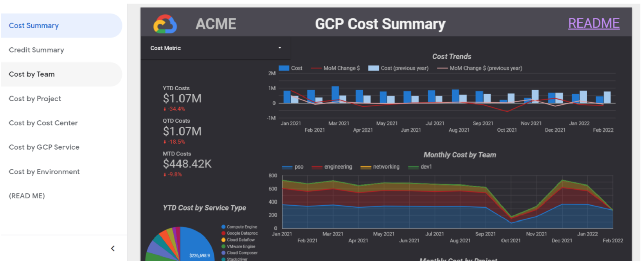Open the Credit Summary page
644x265 pixels.
[x=61, y=50]
